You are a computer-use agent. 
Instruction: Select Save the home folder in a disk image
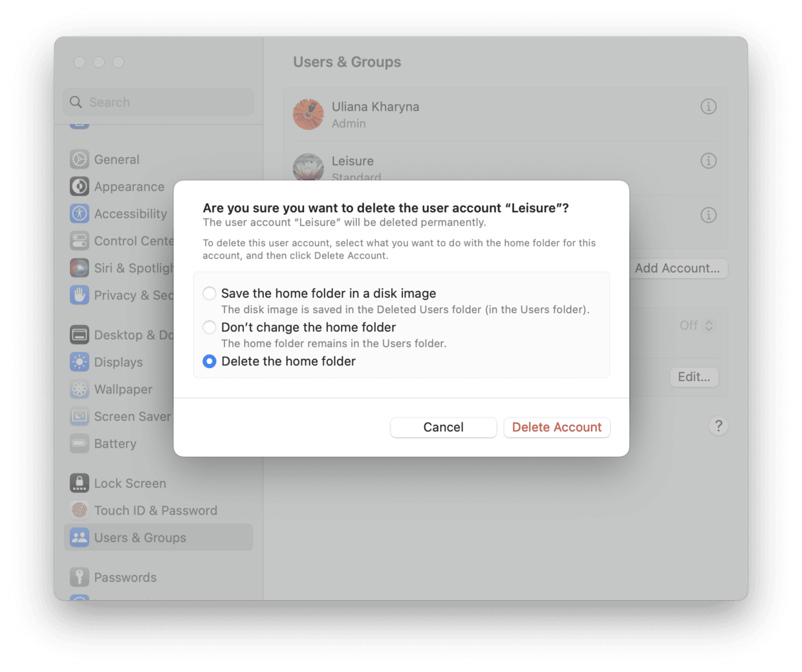(x=209, y=293)
